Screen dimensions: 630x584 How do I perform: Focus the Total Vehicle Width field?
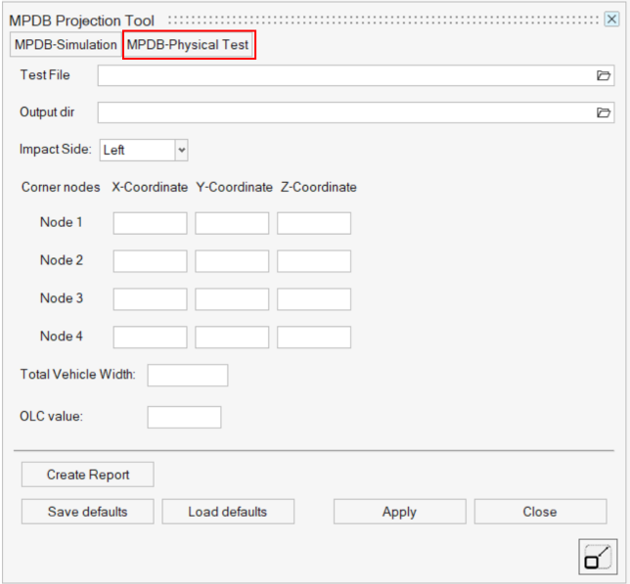point(188,375)
